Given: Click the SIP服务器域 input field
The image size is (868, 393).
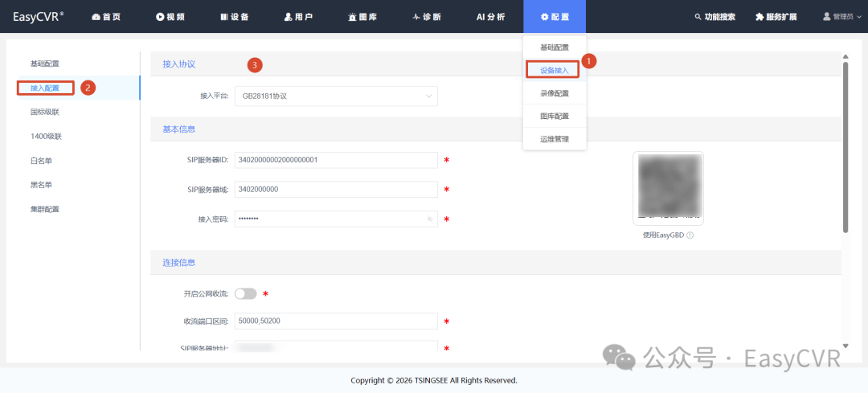Looking at the screenshot, I should [336, 190].
